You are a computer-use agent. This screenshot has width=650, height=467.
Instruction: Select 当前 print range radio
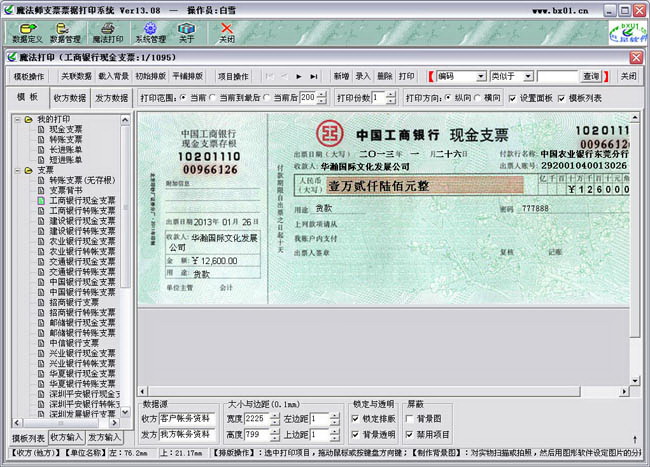pos(183,98)
